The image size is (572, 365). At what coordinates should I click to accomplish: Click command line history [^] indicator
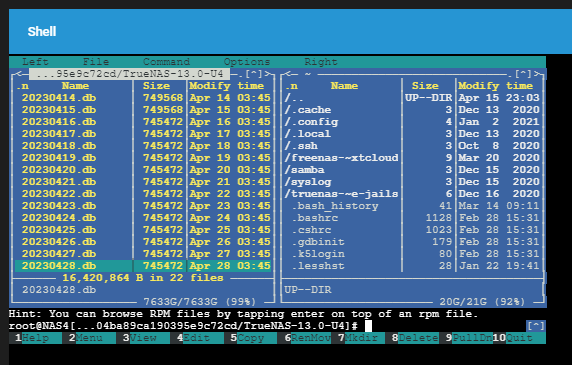pos(536,326)
